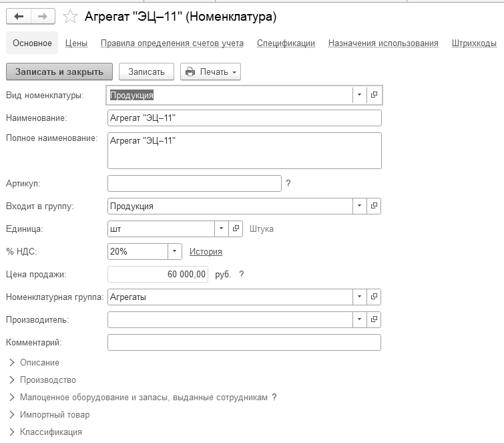Click Записать и закрыть button

click(59, 71)
